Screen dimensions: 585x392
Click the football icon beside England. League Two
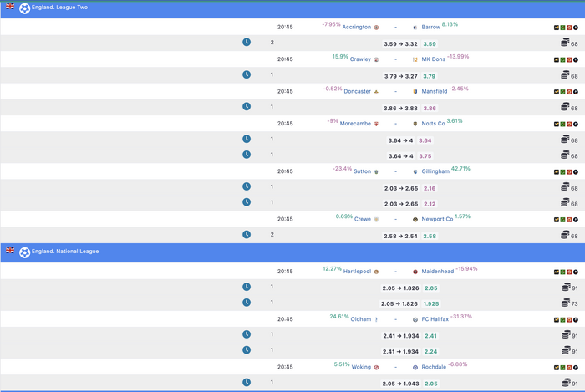click(24, 8)
